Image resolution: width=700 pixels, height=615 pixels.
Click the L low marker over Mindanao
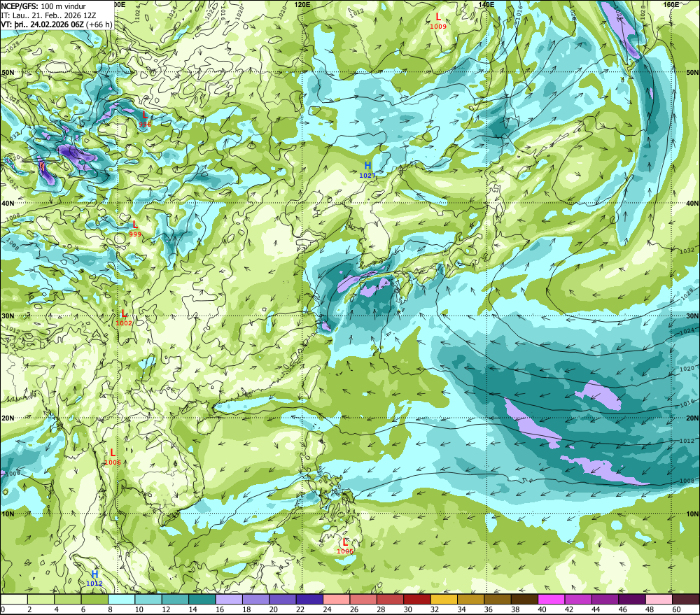pos(344,546)
